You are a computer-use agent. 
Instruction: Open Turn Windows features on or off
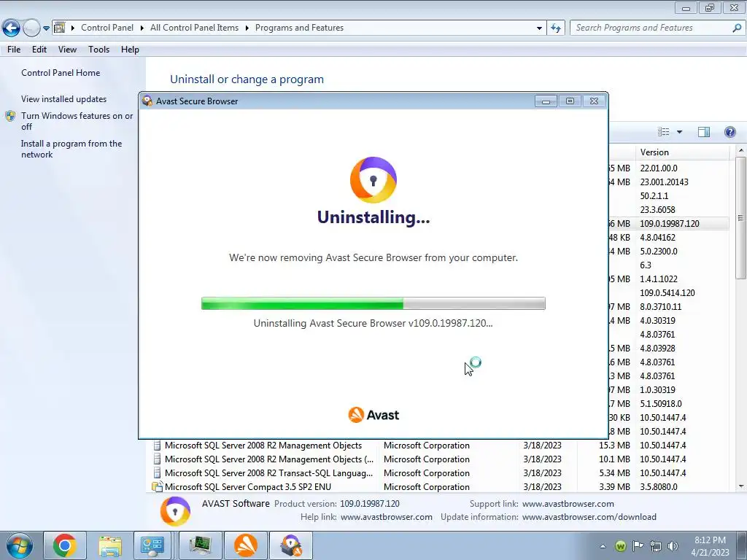click(77, 121)
